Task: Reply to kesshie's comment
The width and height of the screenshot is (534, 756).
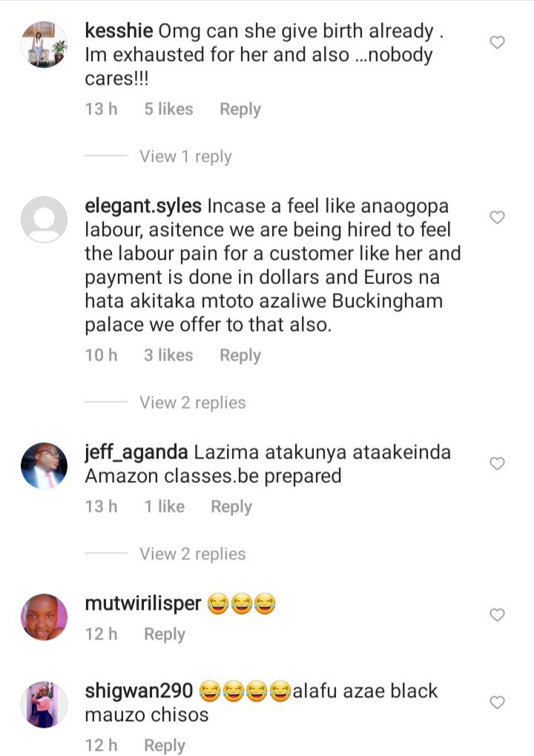Action: (240, 109)
